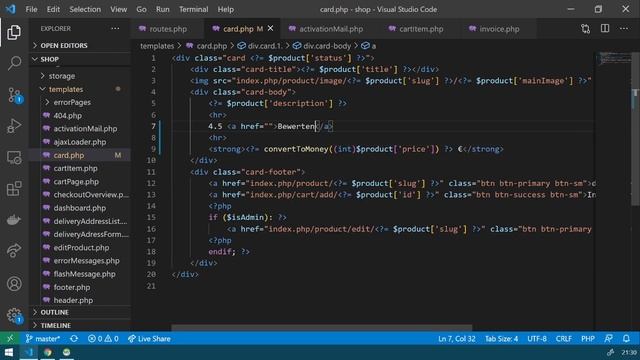Viewport: 640px width, 360px height.
Task: Change encoding via UTF-8 indicator
Action: coord(536,338)
